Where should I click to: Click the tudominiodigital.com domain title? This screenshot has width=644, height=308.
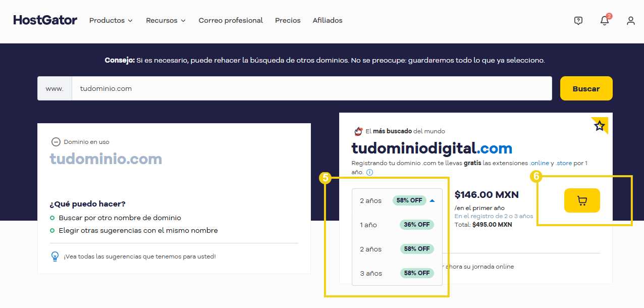pos(432,148)
